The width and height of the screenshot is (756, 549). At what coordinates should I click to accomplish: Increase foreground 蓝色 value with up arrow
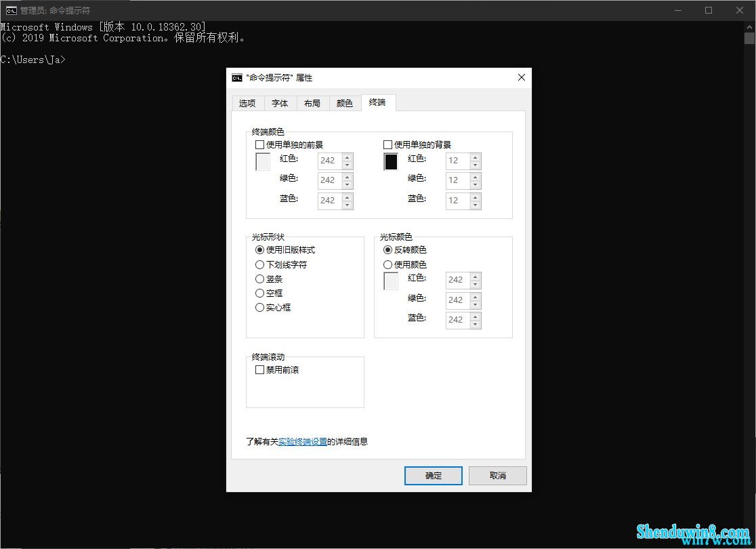tap(347, 197)
